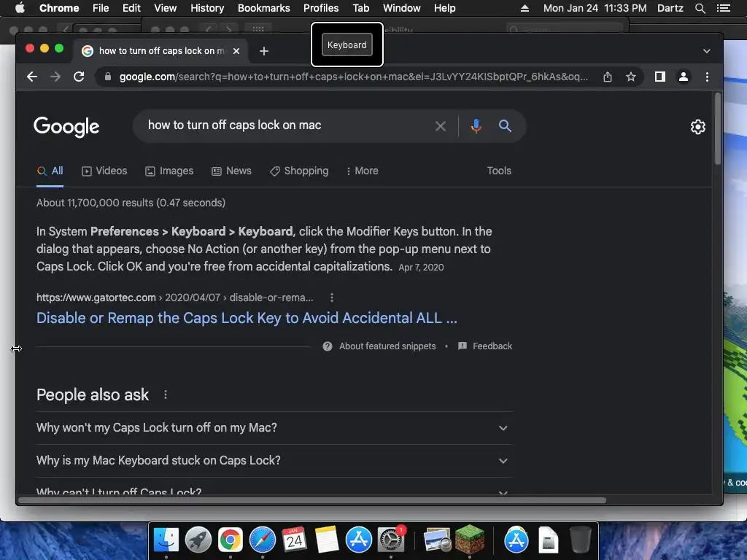Image resolution: width=747 pixels, height=560 pixels.
Task: Click into the Google search field
Action: point(286,126)
